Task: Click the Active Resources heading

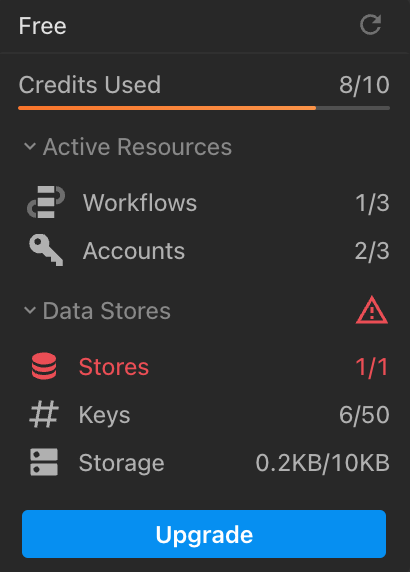Action: point(137,147)
